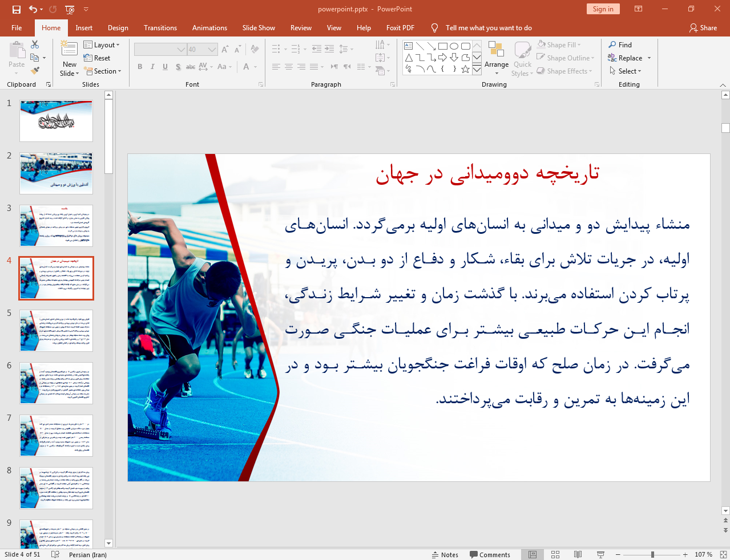
Task: Open the Select dropdown in Editing
Action: (x=625, y=71)
